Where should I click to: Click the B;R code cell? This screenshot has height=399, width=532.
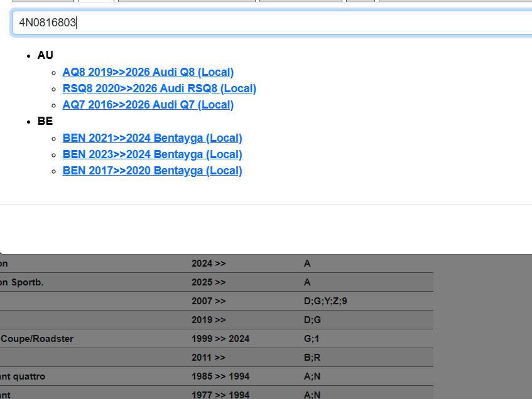[312, 358]
